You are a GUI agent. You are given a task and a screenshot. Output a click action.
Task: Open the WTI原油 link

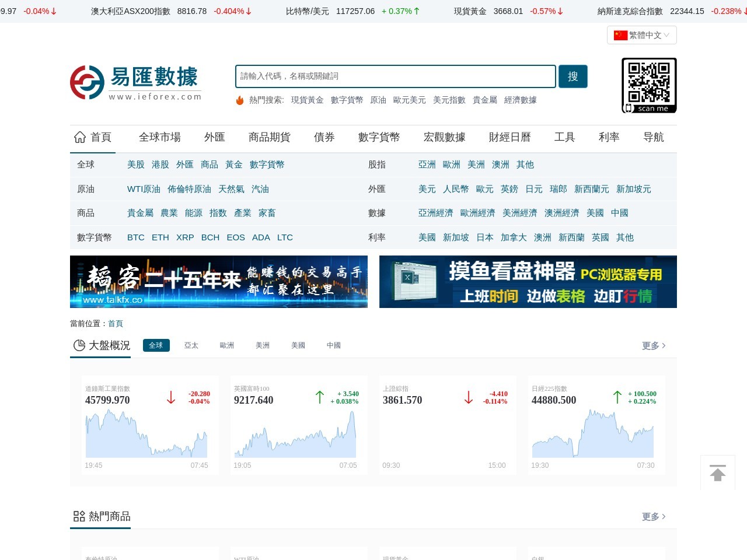tap(144, 189)
